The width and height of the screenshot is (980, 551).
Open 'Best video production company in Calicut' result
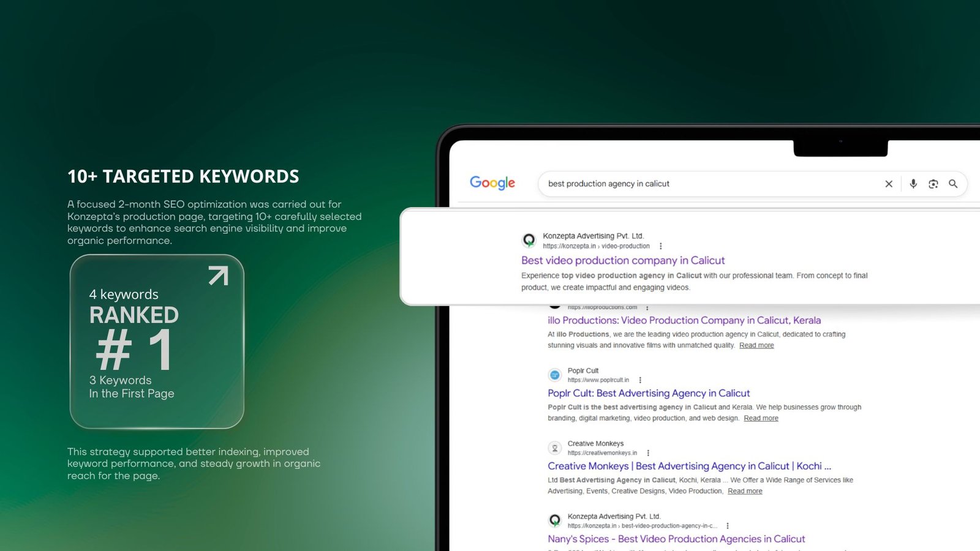point(623,260)
